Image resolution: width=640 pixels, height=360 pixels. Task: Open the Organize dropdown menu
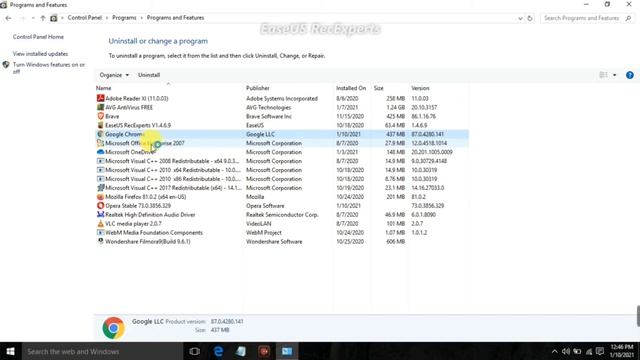click(x=114, y=75)
